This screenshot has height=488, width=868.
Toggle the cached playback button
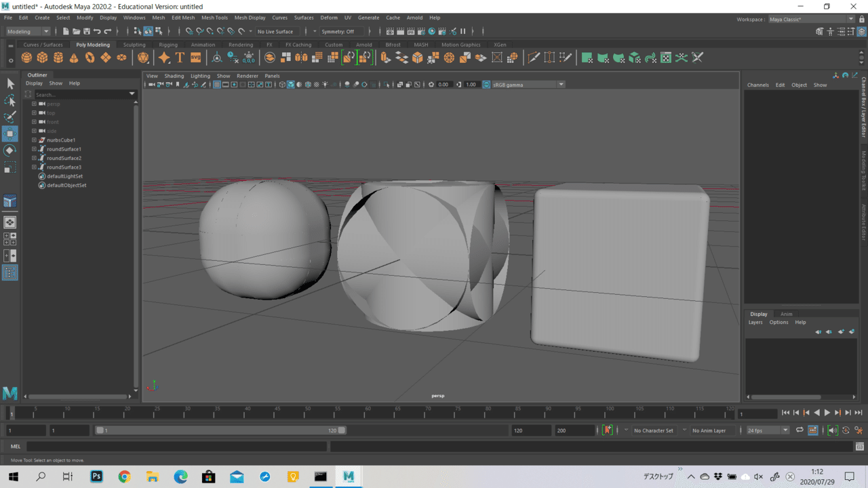pyautogui.click(x=812, y=430)
